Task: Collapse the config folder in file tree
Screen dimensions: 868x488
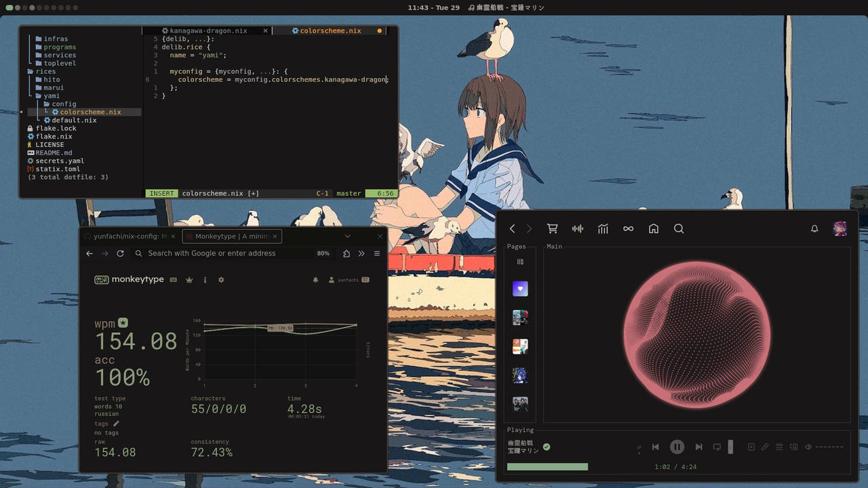Action: 60,104
